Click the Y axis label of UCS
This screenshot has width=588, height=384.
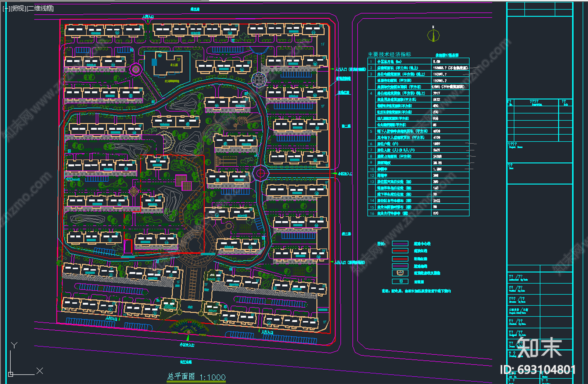(14, 345)
